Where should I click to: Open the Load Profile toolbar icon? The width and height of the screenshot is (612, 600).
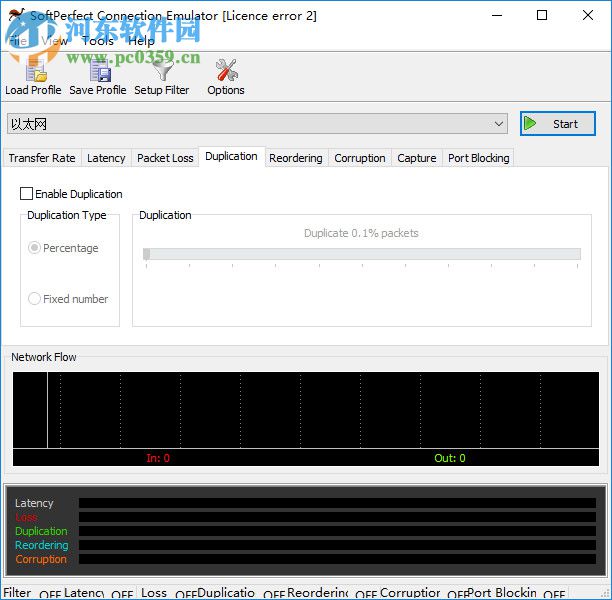[x=36, y=71]
